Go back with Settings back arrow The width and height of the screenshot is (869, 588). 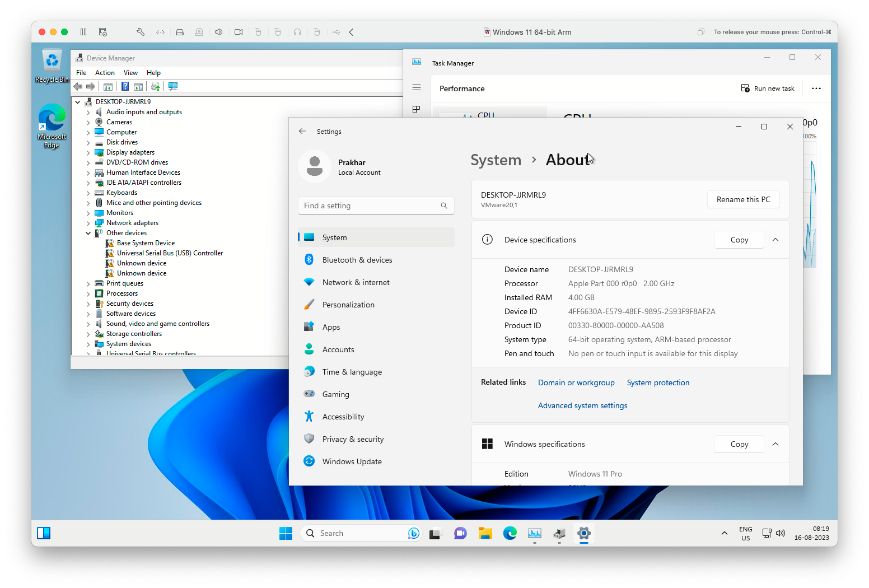coord(302,131)
